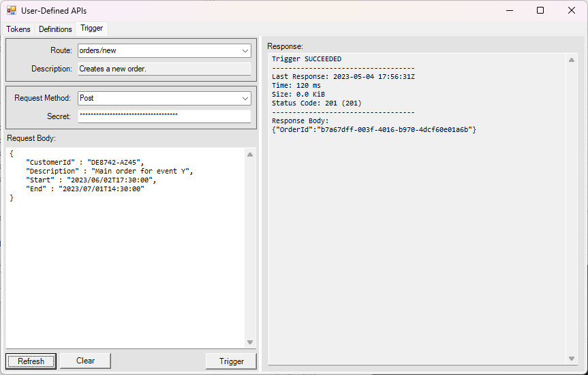This screenshot has width=588, height=375.
Task: Click the OrderId JSON response line
Action: [x=374, y=129]
